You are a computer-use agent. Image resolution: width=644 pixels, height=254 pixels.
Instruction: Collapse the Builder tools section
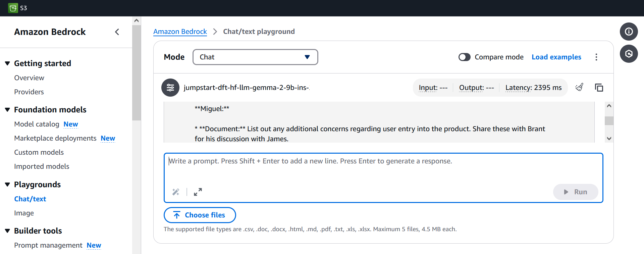click(7, 231)
